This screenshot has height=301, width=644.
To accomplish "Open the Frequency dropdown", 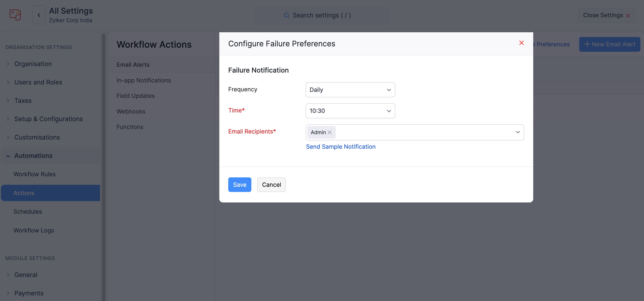I will (350, 90).
